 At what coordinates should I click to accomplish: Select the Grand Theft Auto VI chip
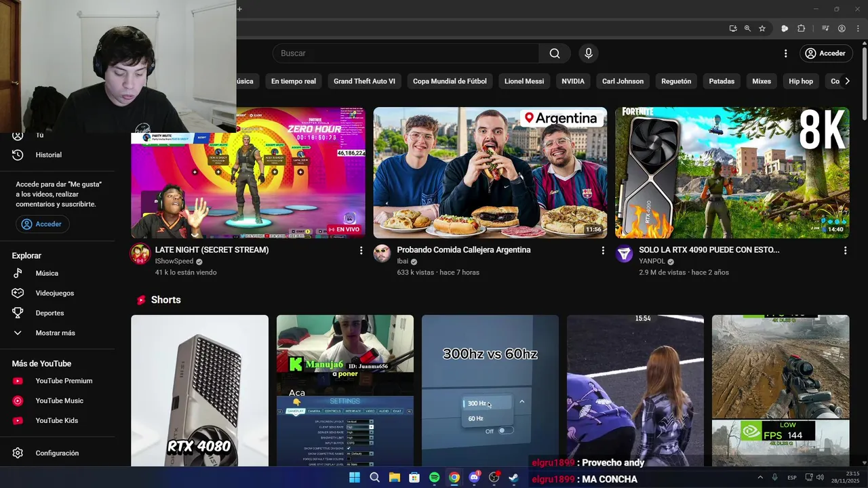click(364, 81)
